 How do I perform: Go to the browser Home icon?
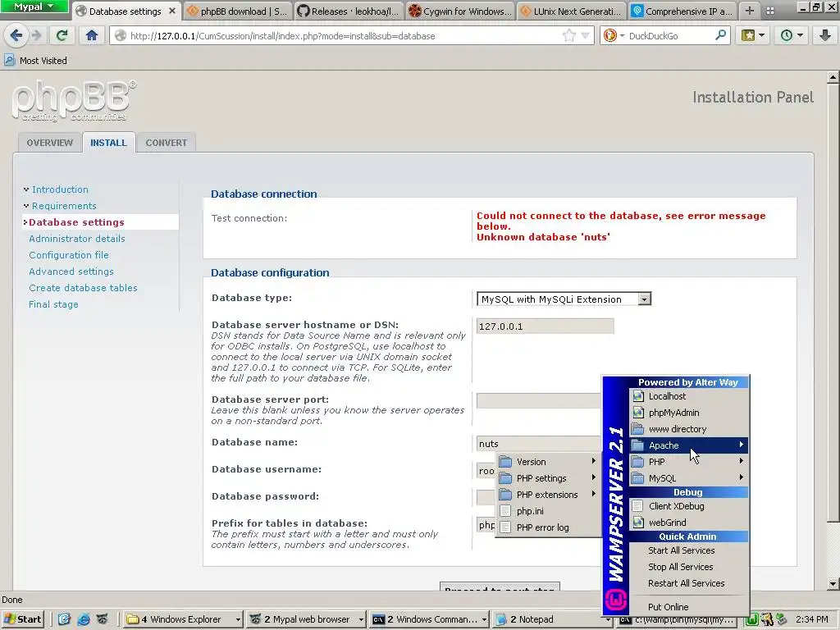tap(92, 36)
